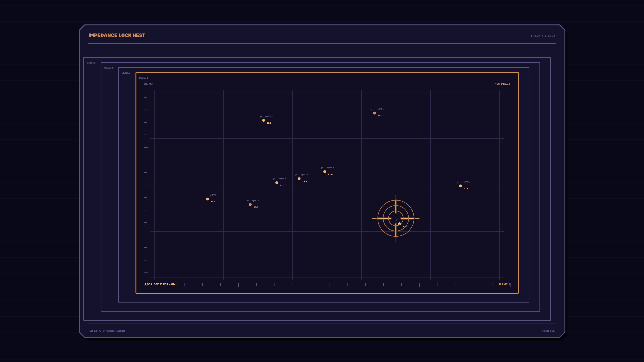Click the 21.6 value beside WPT 4
This screenshot has height=362, width=644.
coord(330,174)
